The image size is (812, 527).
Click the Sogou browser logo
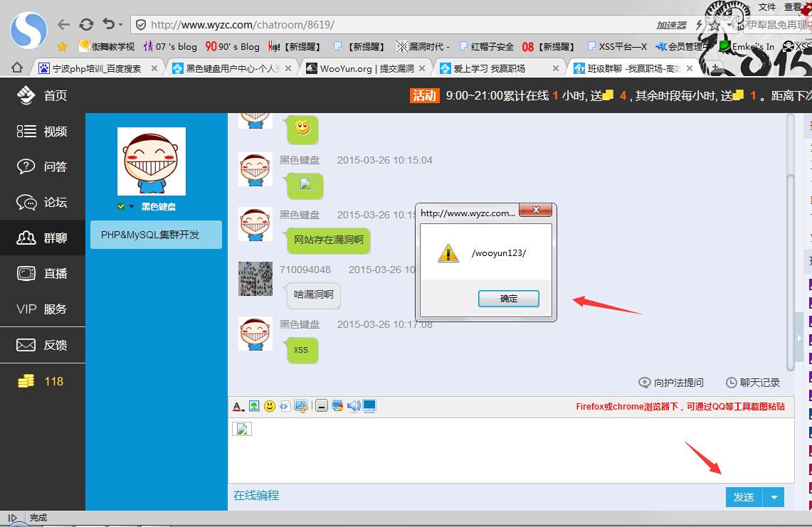(28, 30)
